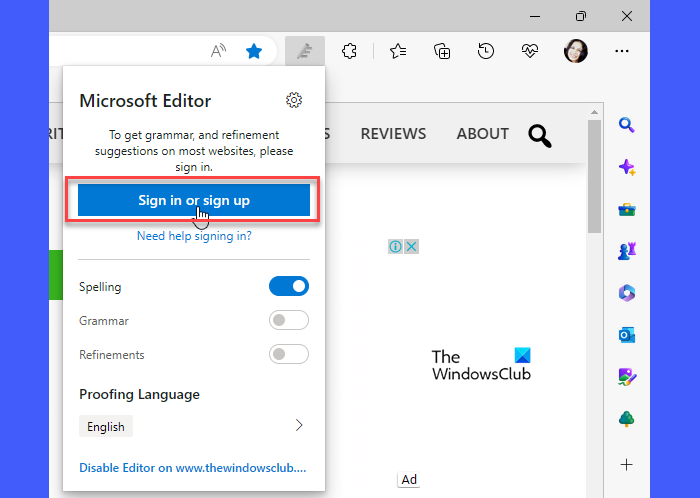Close the ad with X icon
The width and height of the screenshot is (700, 498).
pos(412,246)
